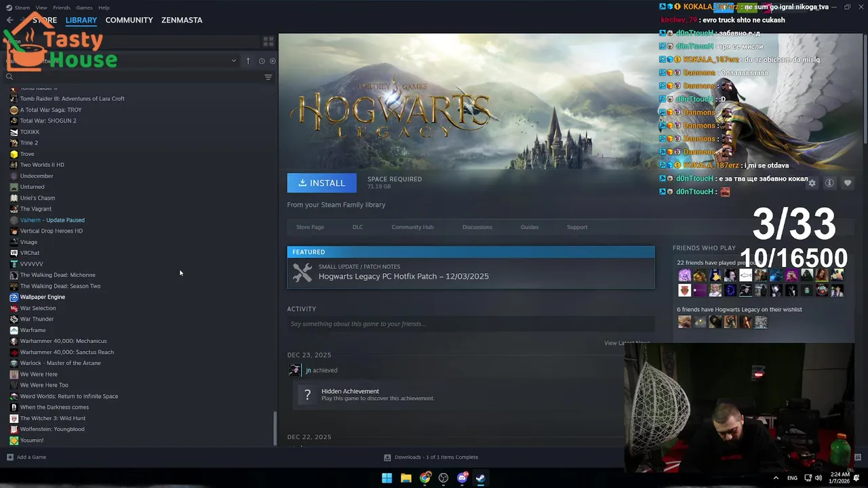Click the library list scrollbar thumb

275,428
